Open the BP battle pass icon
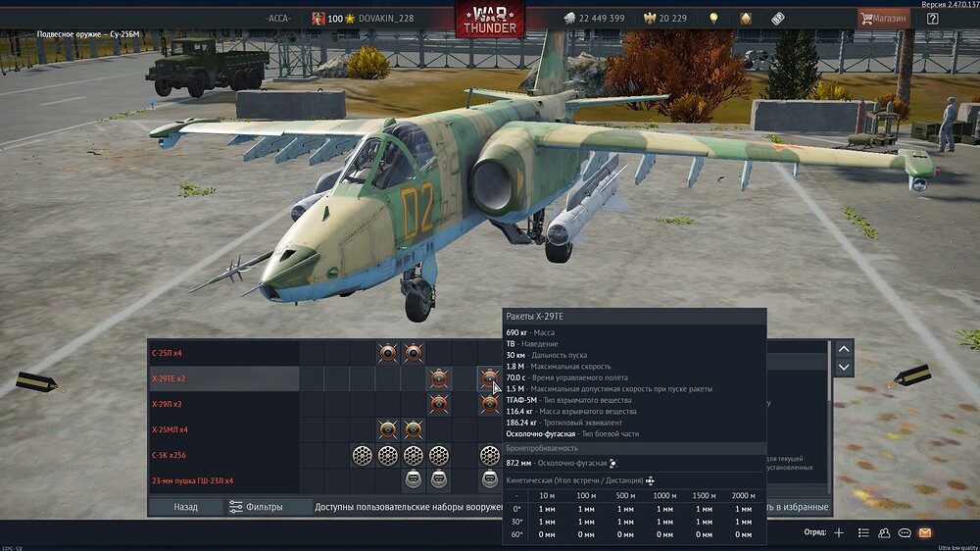Screen dimensions: 980x551 (777, 18)
